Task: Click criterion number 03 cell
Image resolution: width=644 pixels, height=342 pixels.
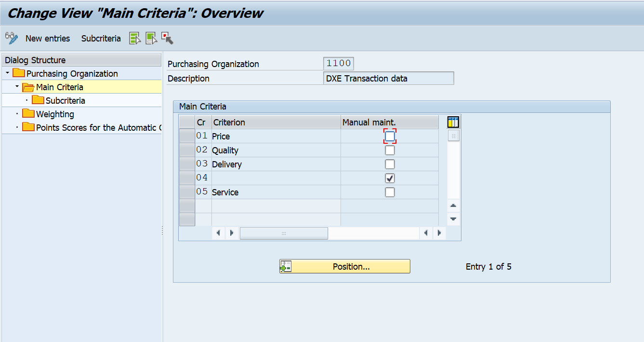Action: 203,164
